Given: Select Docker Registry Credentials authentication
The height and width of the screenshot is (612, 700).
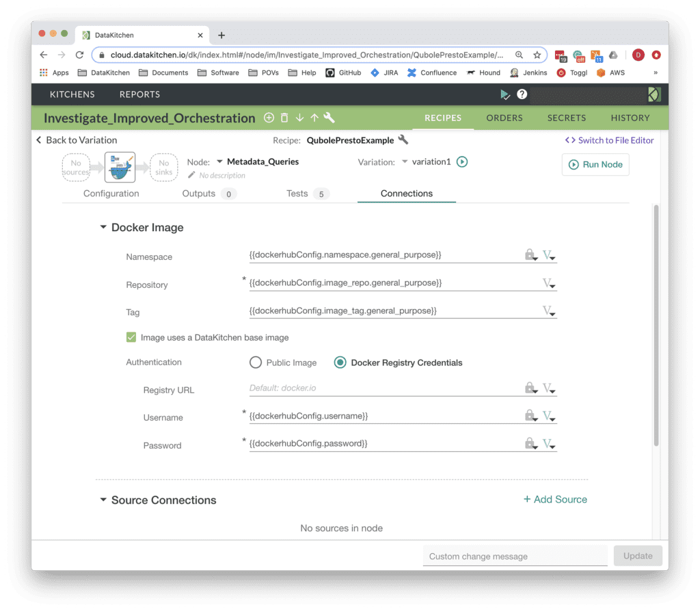Looking at the screenshot, I should click(x=340, y=362).
